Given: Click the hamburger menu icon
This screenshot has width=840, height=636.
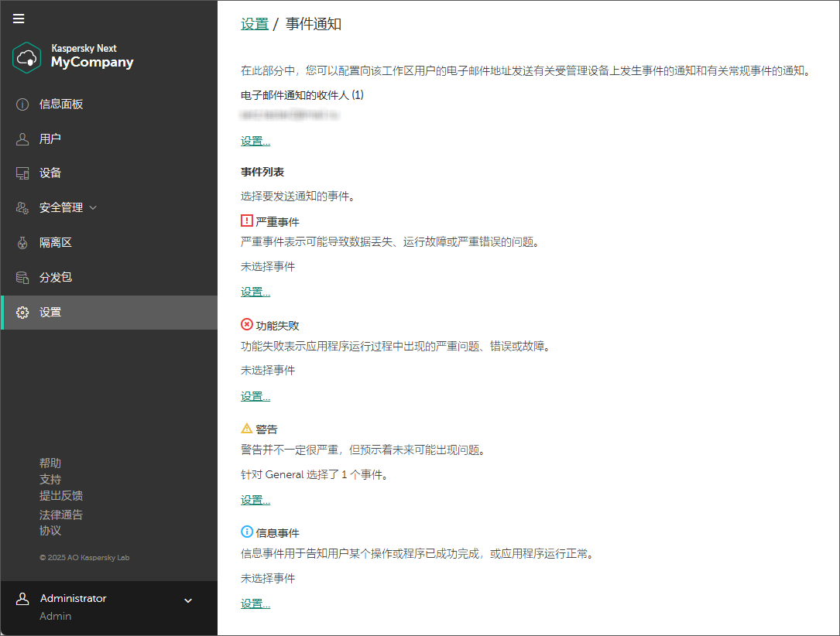Looking at the screenshot, I should tap(19, 19).
